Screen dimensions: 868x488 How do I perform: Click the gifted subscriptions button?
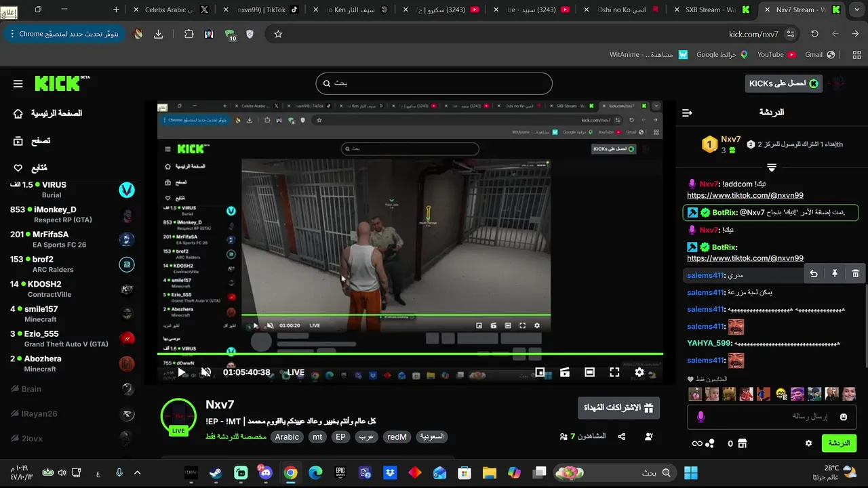pyautogui.click(x=618, y=407)
